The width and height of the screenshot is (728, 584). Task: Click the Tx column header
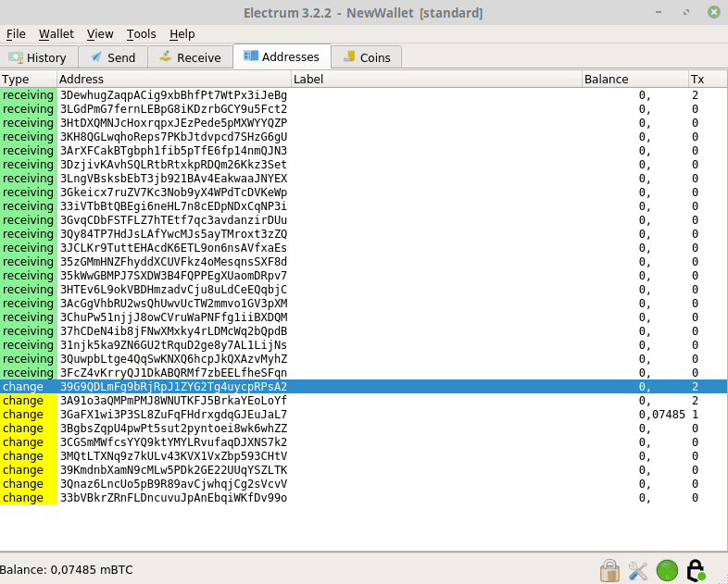point(708,80)
